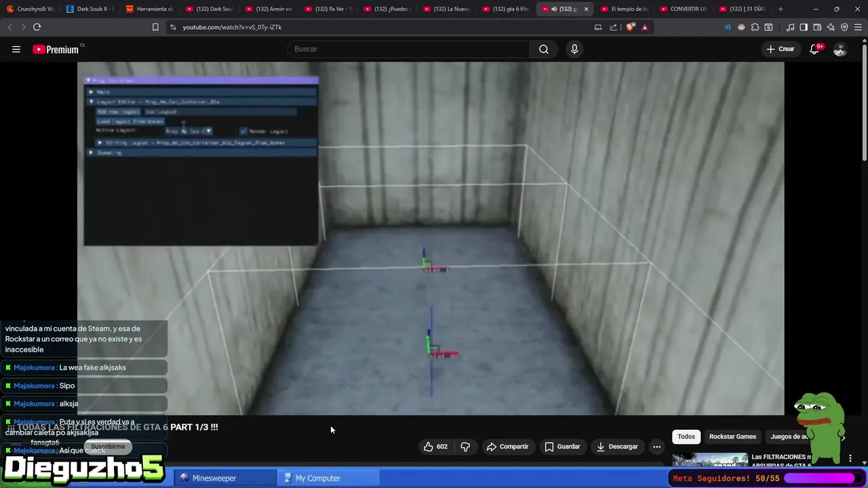Focus the Buscar search field

(409, 49)
